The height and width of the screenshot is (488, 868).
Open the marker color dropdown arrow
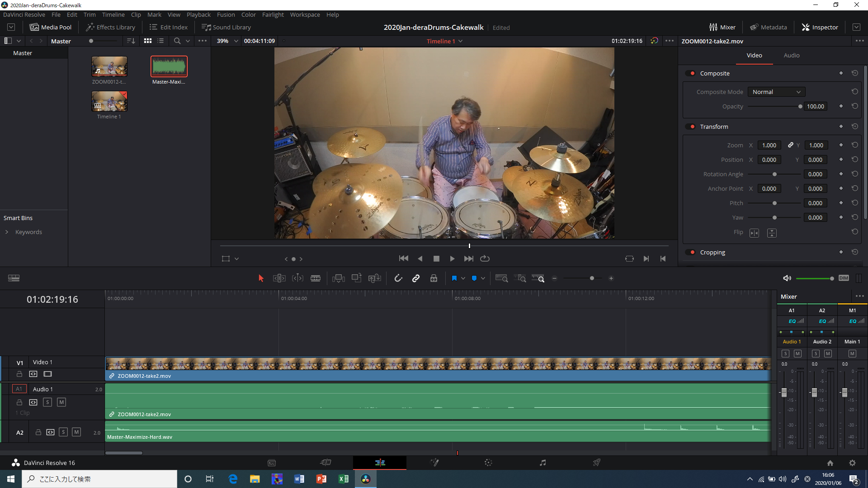click(483, 278)
